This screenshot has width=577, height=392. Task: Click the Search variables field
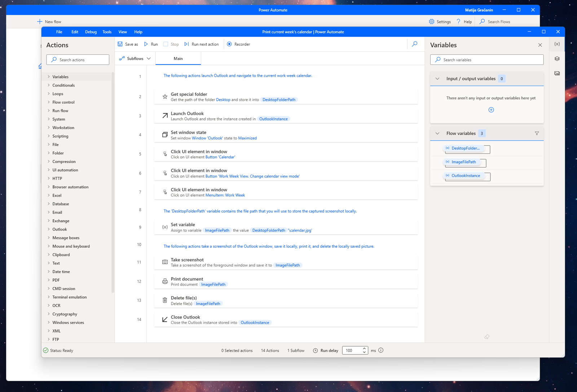[487, 60]
